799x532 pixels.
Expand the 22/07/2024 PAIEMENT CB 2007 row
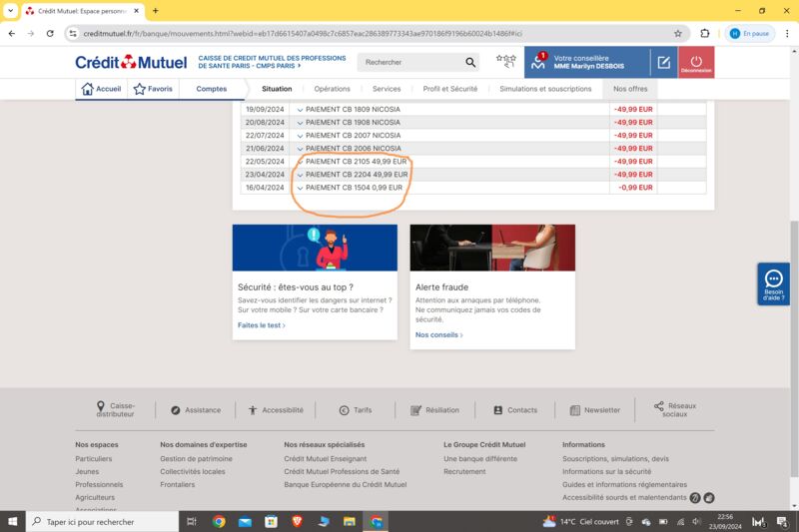click(x=300, y=136)
